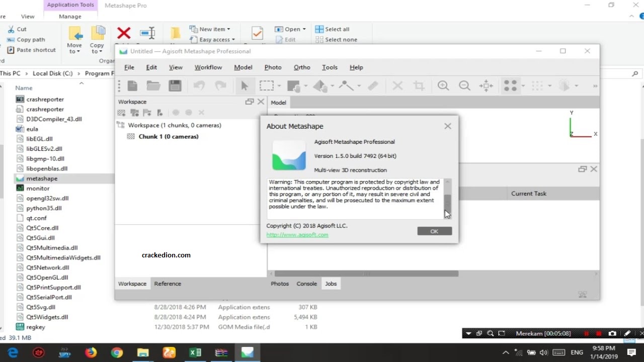The image size is (644, 362).
Task: Open the File menu in Metashape
Action: 129,67
